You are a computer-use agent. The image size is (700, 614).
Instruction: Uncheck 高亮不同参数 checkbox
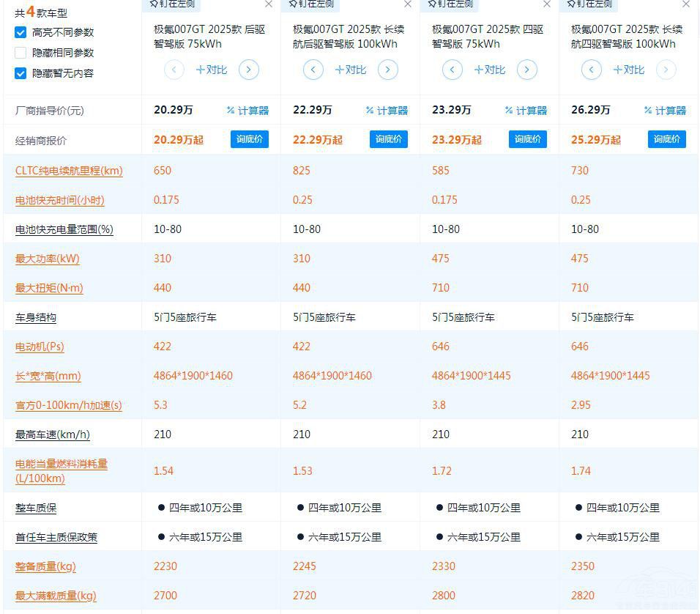(x=21, y=32)
